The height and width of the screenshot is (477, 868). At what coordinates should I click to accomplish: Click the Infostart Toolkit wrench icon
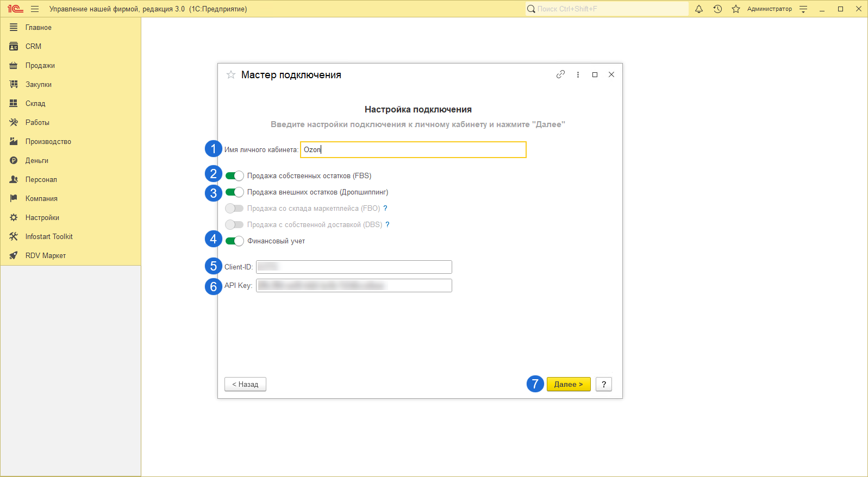tap(14, 236)
